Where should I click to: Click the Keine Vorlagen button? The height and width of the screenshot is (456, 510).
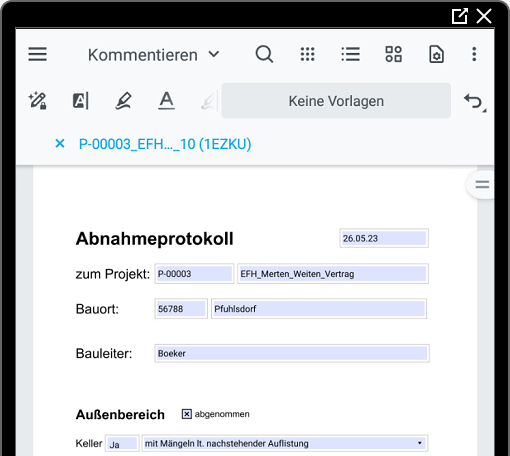(336, 101)
